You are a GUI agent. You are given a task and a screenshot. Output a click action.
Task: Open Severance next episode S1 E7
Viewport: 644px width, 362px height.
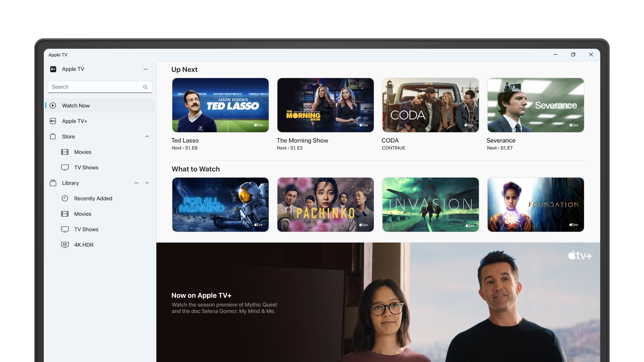tap(536, 105)
